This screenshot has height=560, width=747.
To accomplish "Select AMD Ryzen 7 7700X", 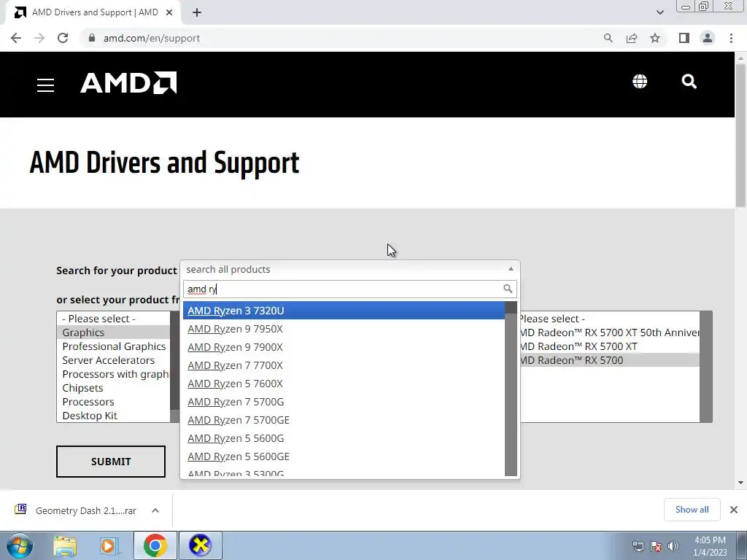I will [x=344, y=365].
